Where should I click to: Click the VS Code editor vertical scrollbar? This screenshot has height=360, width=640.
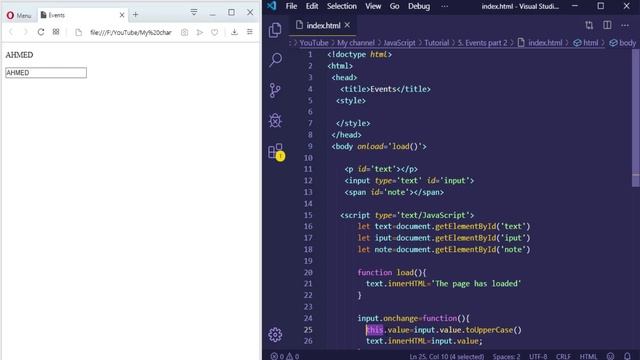pos(636,118)
